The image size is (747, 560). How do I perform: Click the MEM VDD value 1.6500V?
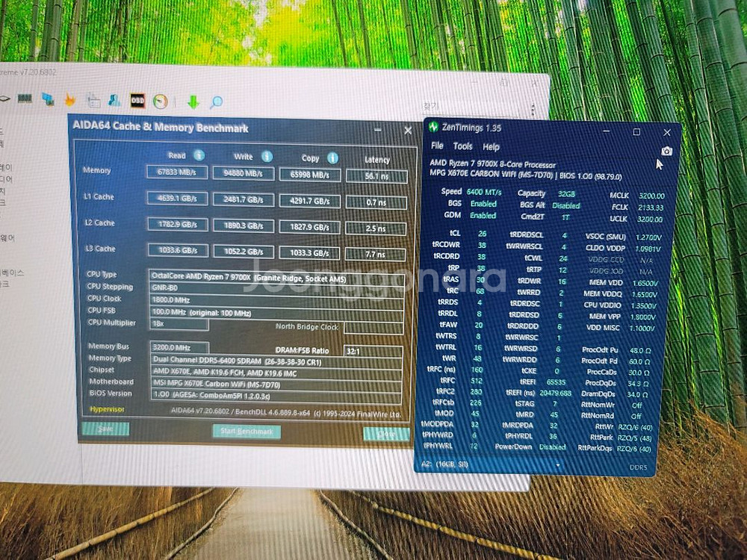click(644, 283)
